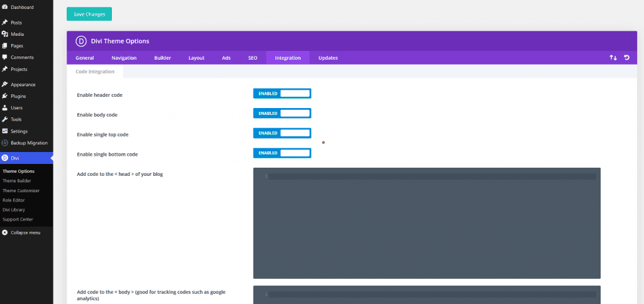Click the Settings sliders icon

coord(5,131)
